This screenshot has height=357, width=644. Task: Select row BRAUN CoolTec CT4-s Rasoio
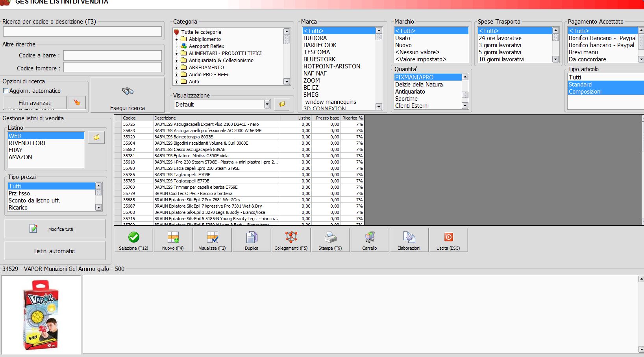(x=239, y=193)
